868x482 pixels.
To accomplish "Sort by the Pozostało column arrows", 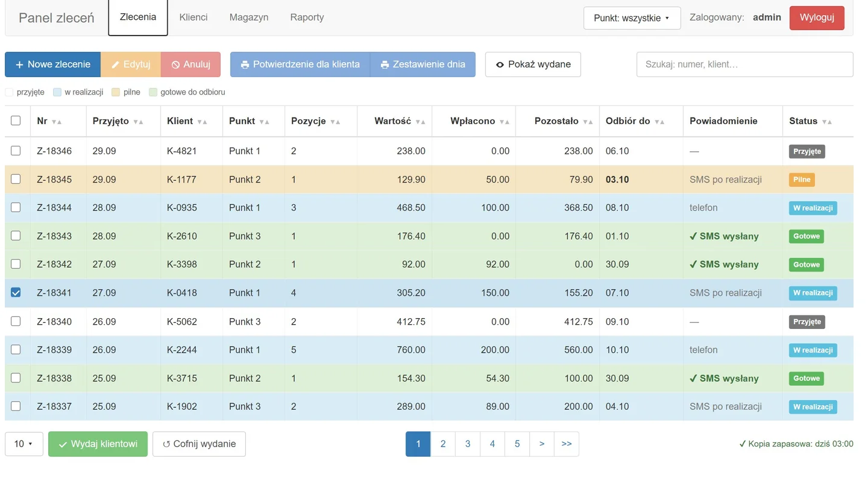I will point(588,122).
